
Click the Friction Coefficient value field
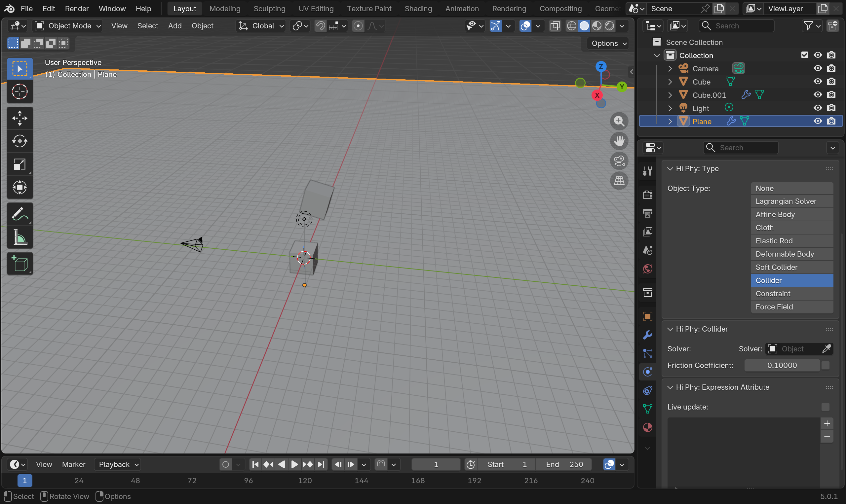click(782, 365)
